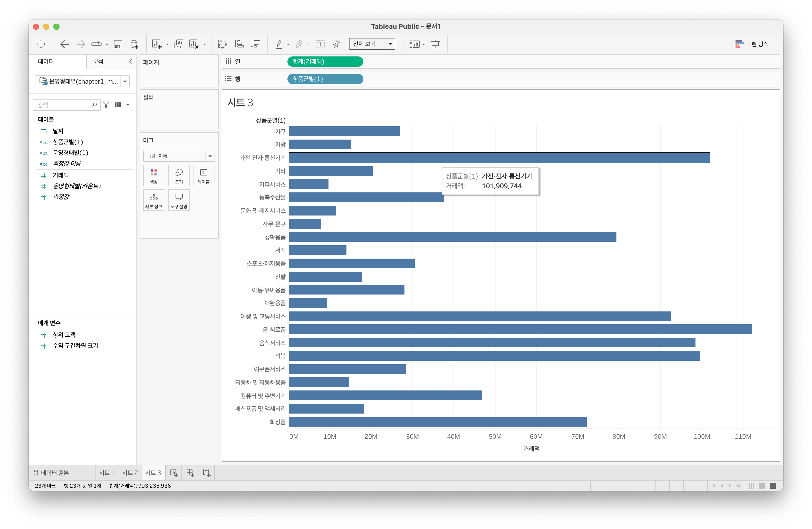Toggle mark labels toolbar button
The height and width of the screenshot is (529, 812).
(320, 44)
